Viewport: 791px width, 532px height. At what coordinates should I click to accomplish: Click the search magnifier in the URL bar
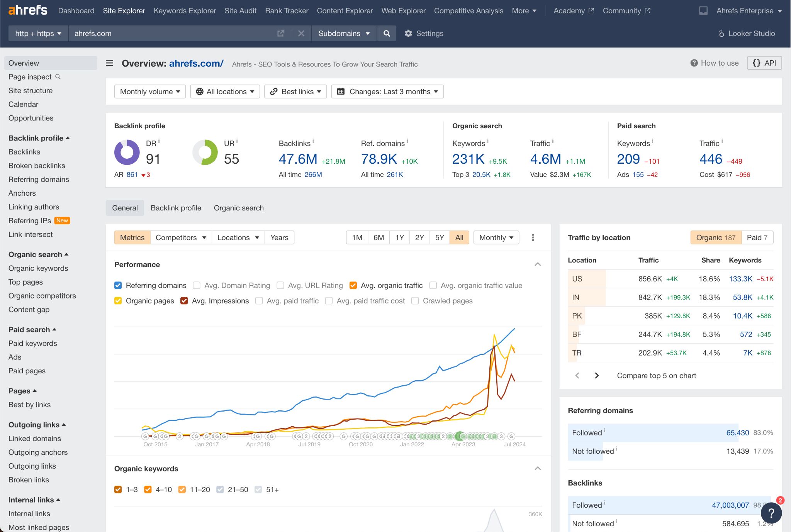click(386, 33)
